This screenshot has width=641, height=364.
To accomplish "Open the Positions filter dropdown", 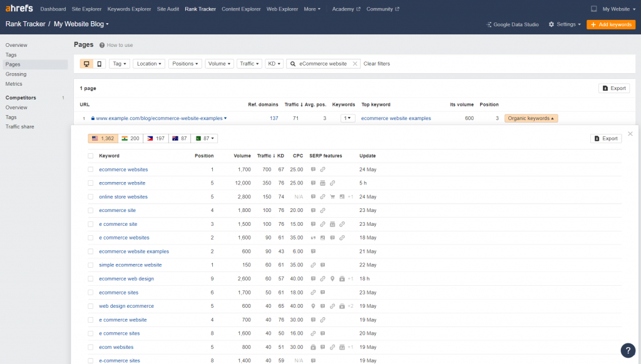I will 185,64.
